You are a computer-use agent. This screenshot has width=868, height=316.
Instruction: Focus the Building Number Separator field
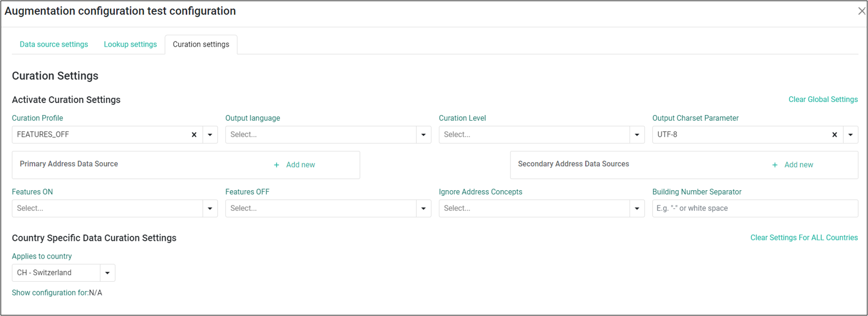pyautogui.click(x=755, y=208)
